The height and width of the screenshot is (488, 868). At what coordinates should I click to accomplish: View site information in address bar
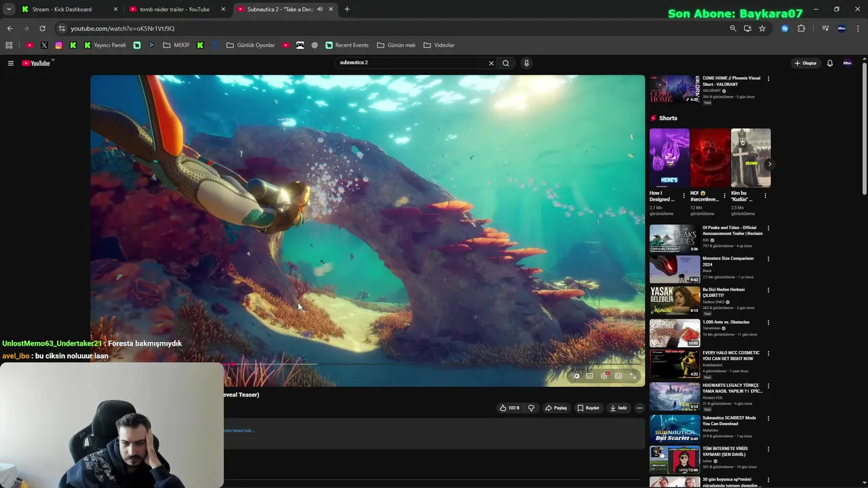tap(62, 28)
